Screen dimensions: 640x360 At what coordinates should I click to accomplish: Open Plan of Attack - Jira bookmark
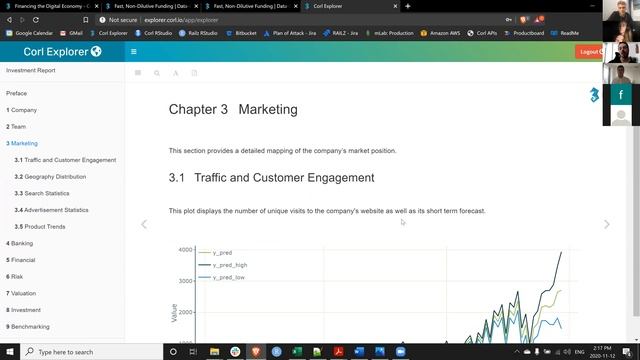(290, 33)
